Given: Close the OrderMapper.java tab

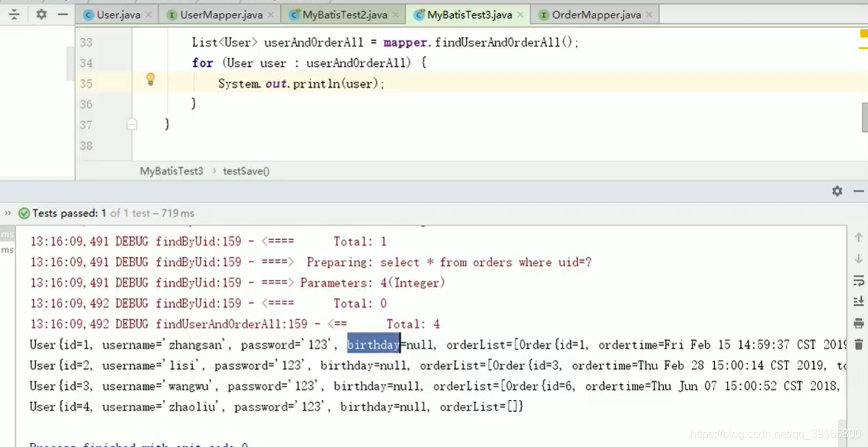Looking at the screenshot, I should (x=648, y=15).
